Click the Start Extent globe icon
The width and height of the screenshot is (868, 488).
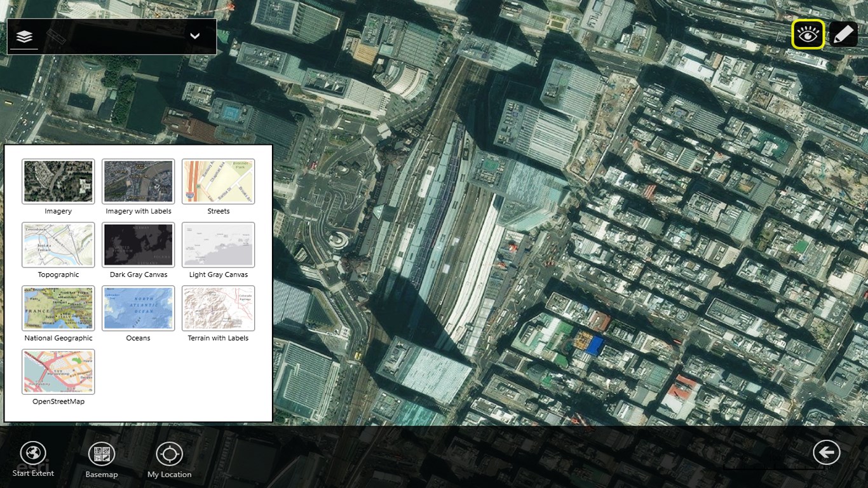(33, 454)
